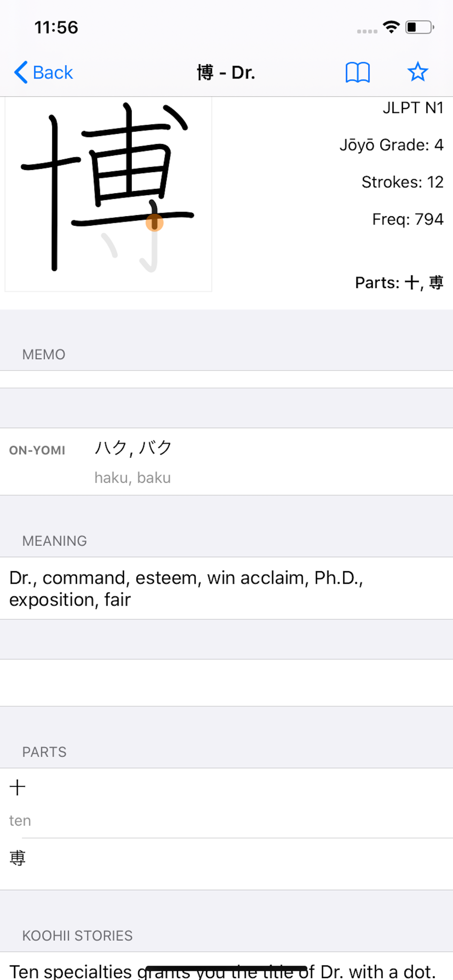Click the Back text button
The width and height of the screenshot is (453, 980).
[52, 73]
